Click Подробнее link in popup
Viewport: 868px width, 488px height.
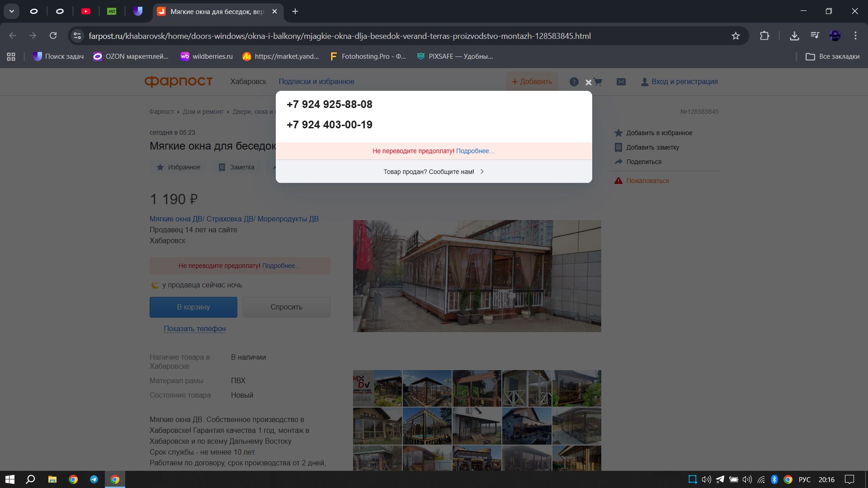point(475,151)
